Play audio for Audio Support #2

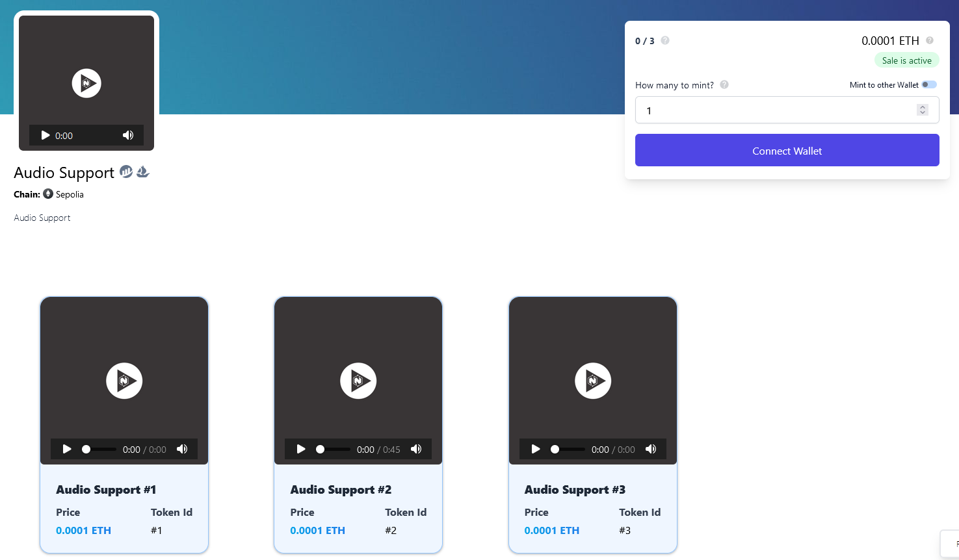pyautogui.click(x=301, y=449)
